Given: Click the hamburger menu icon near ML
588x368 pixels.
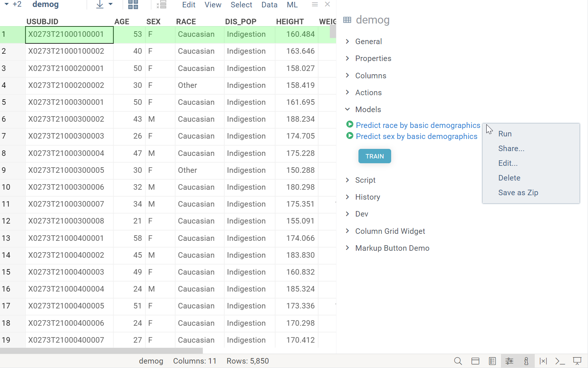Looking at the screenshot, I should tap(315, 4).
